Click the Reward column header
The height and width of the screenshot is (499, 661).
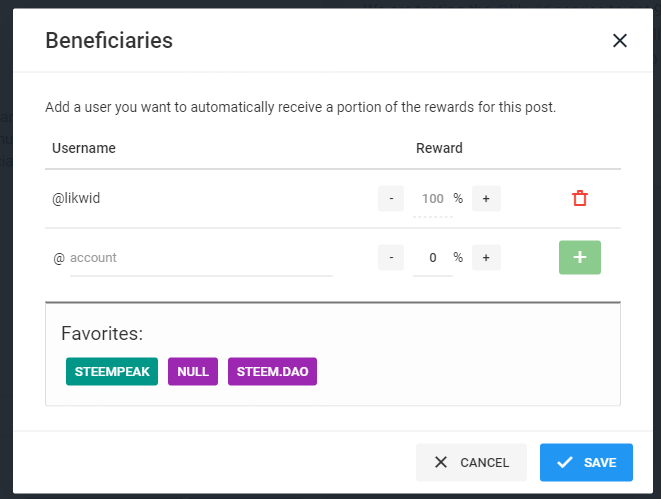439,148
